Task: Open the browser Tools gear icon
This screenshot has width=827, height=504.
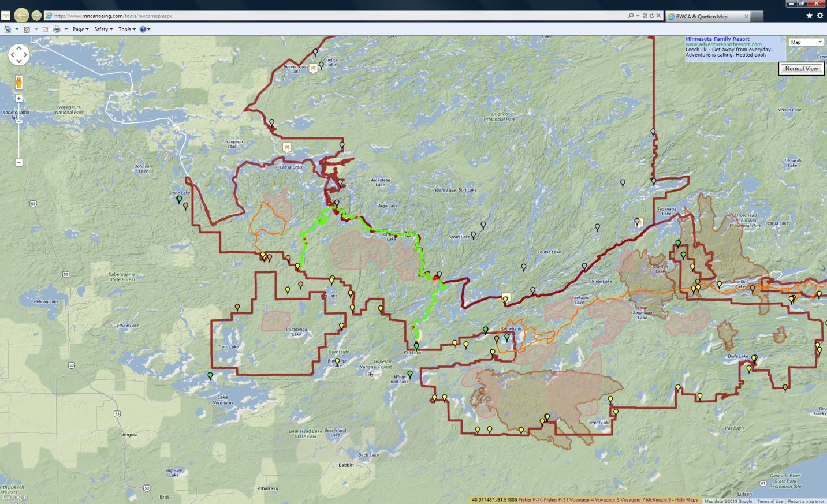Action: pos(820,16)
